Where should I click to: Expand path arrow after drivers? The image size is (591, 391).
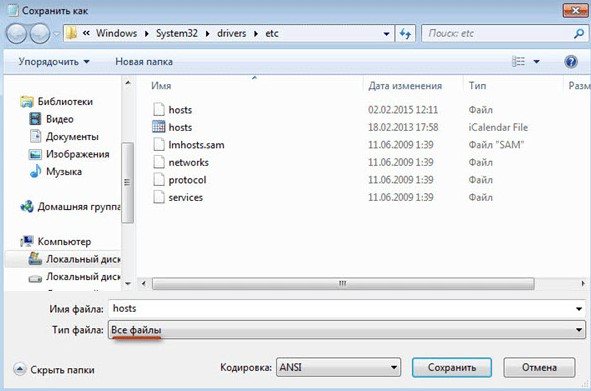pyautogui.click(x=256, y=34)
